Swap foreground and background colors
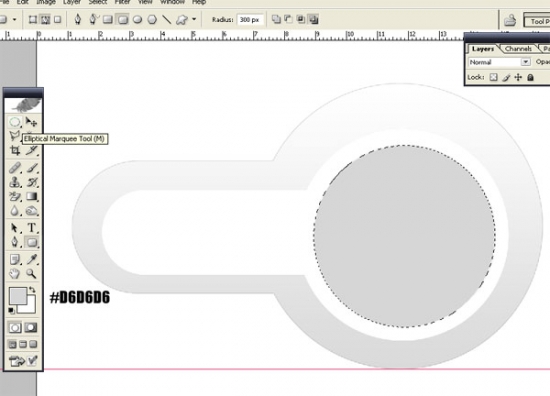550x396 pixels. [32, 290]
